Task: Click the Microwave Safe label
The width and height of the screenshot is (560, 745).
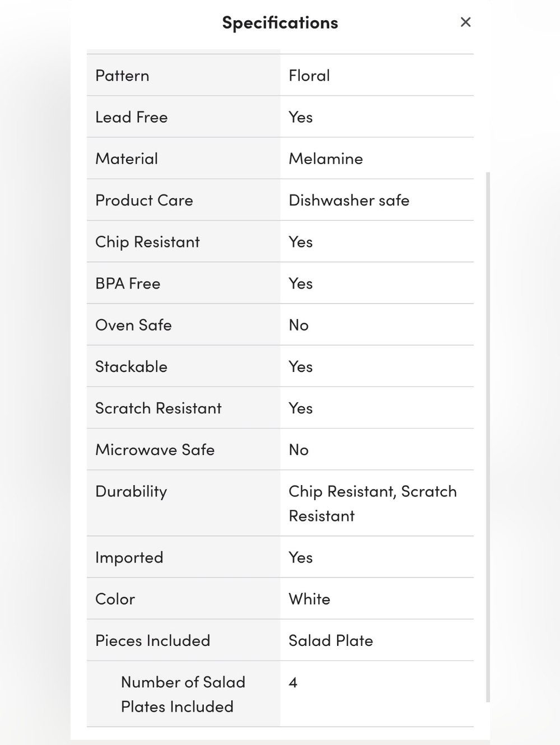Action: pos(155,450)
